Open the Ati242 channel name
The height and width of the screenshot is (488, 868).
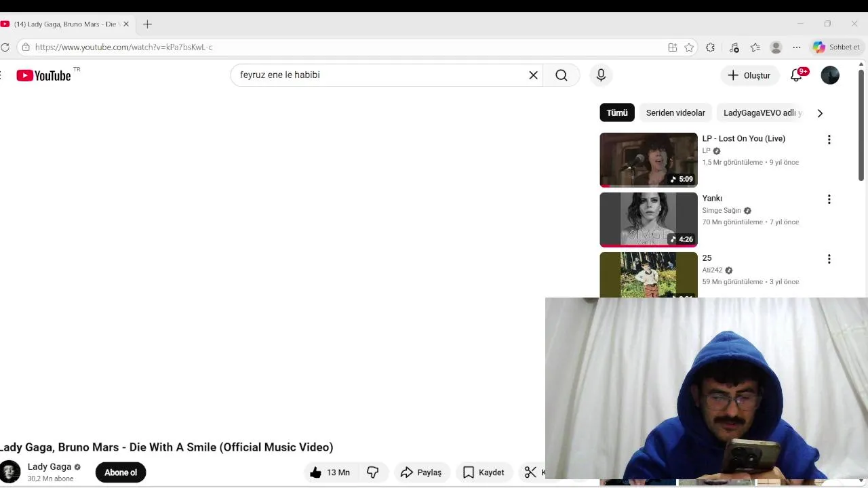(712, 270)
